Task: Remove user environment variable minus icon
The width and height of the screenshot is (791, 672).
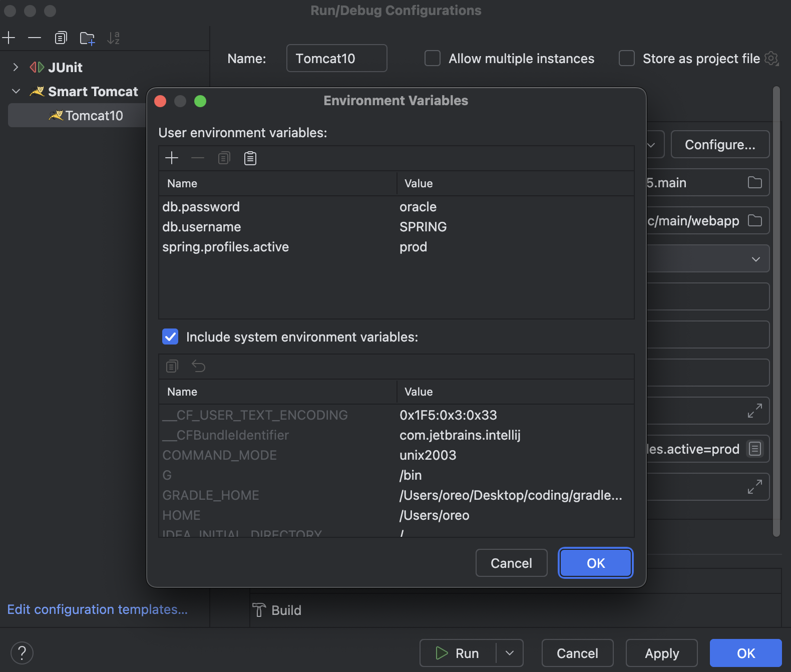Action: point(198,158)
